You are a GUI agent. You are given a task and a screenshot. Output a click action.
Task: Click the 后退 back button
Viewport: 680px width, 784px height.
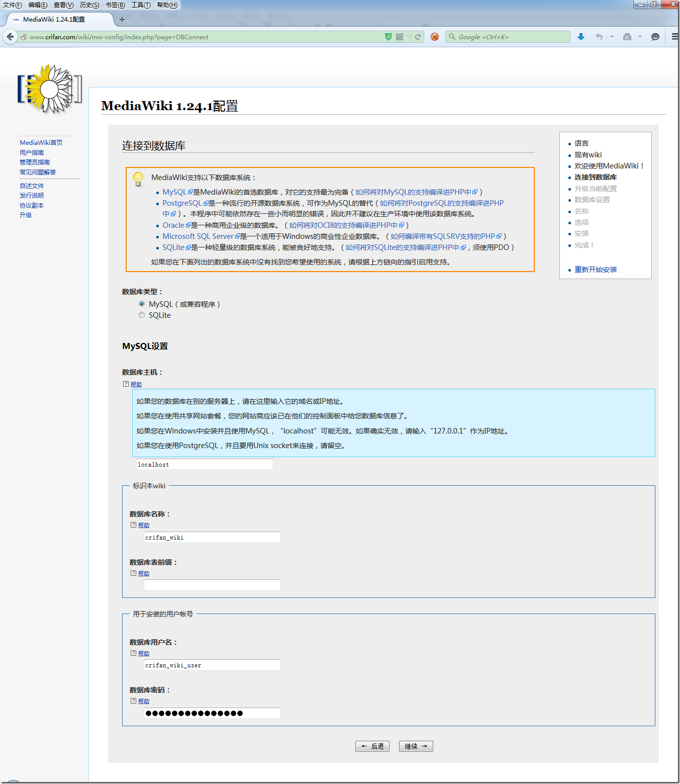pos(372,746)
